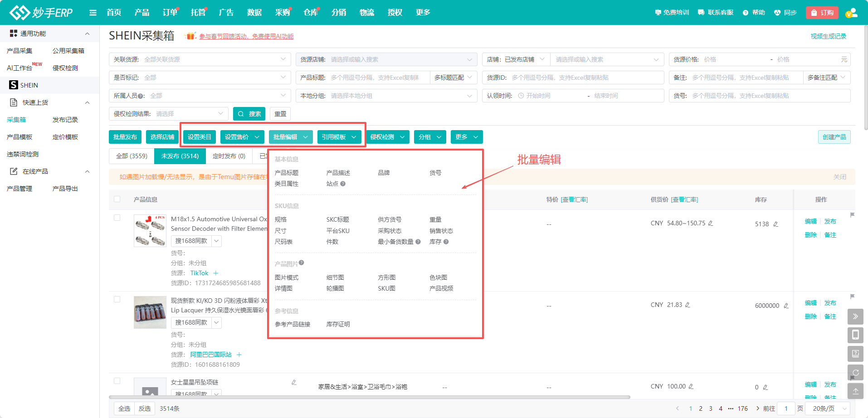The height and width of the screenshot is (418, 868).
Task: Switch to the 定时发布 (0) tab
Action: (x=229, y=156)
